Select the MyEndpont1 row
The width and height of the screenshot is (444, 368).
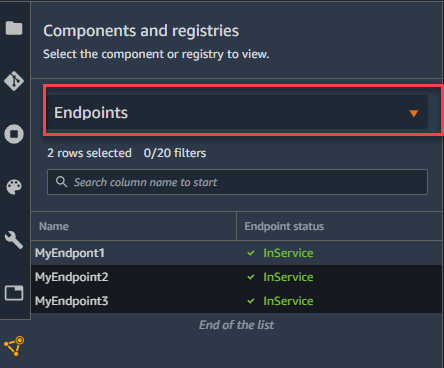coord(237,253)
